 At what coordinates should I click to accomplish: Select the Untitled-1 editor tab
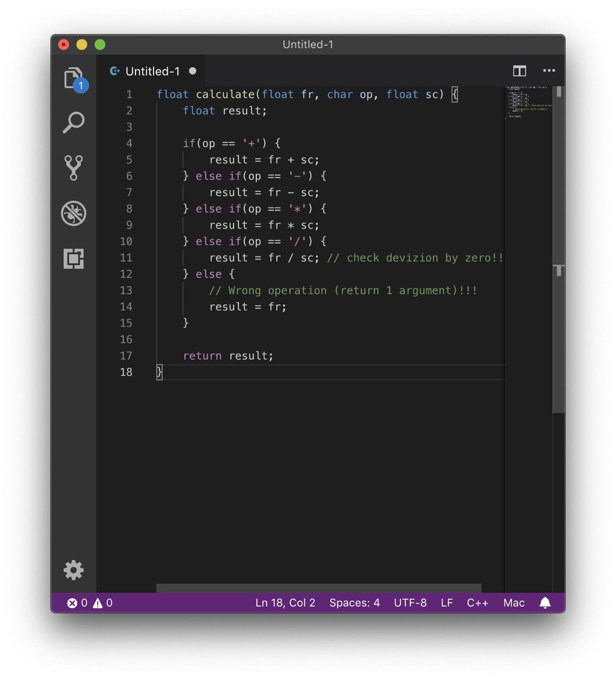[x=153, y=71]
